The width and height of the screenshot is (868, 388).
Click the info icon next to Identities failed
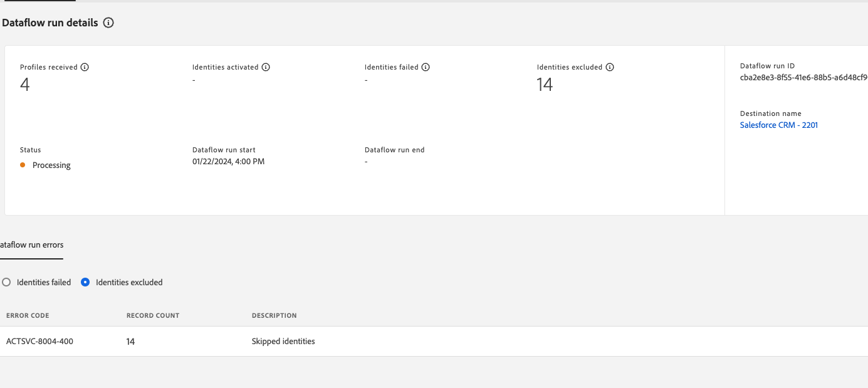[x=426, y=67]
